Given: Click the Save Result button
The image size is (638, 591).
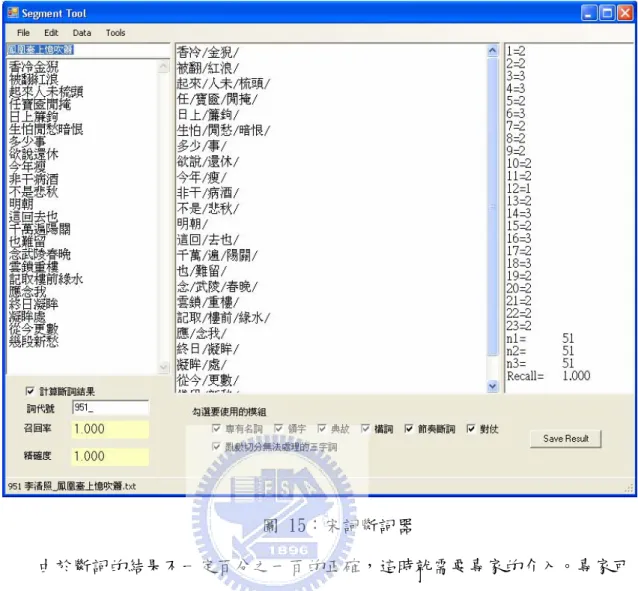Looking at the screenshot, I should coord(566,439).
